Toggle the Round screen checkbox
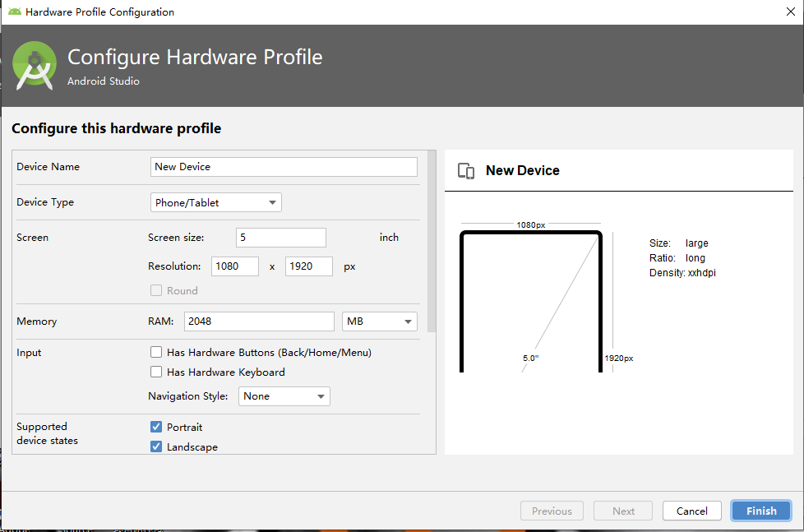Screen dimensions: 804x532 (156, 290)
